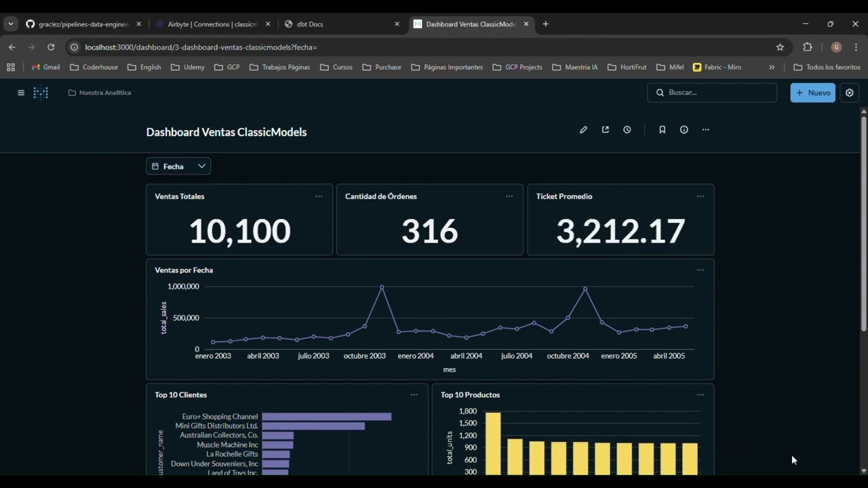Open Cantidad de Órdenes card menu

pyautogui.click(x=509, y=197)
